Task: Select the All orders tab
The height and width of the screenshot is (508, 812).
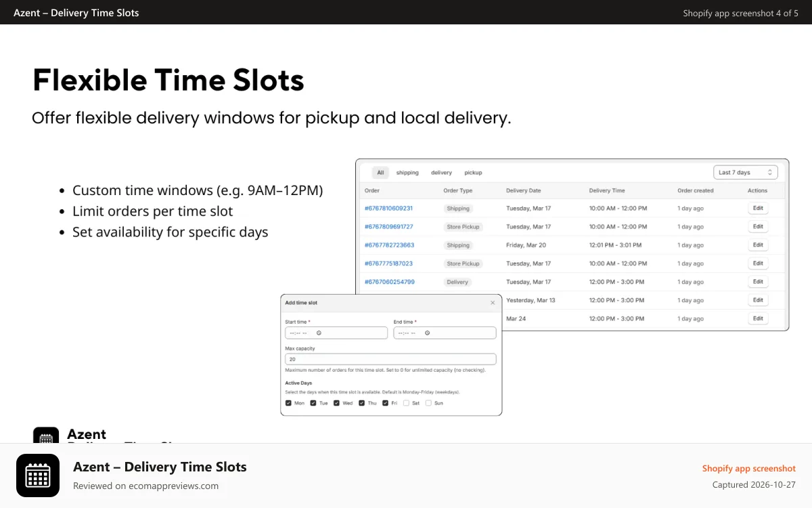Action: pos(380,173)
